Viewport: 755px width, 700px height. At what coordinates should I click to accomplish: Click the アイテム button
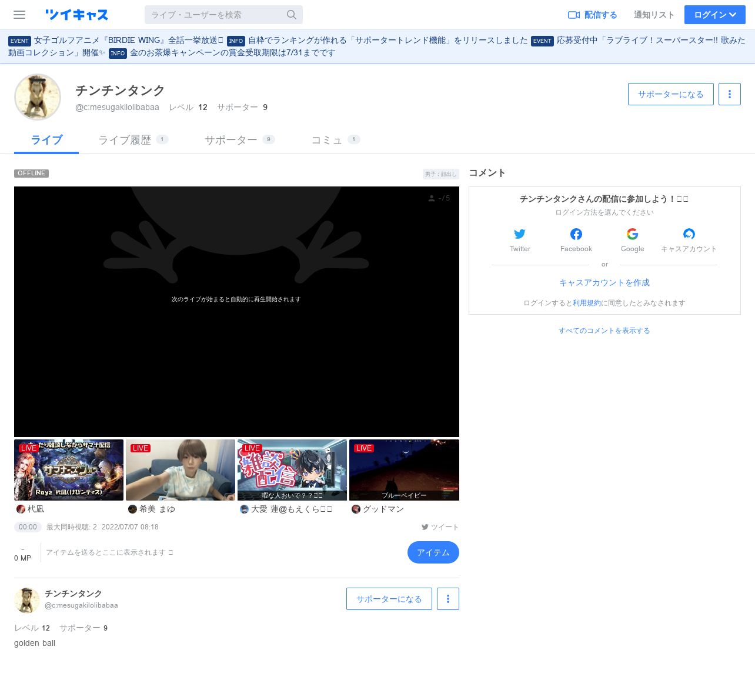(x=433, y=552)
